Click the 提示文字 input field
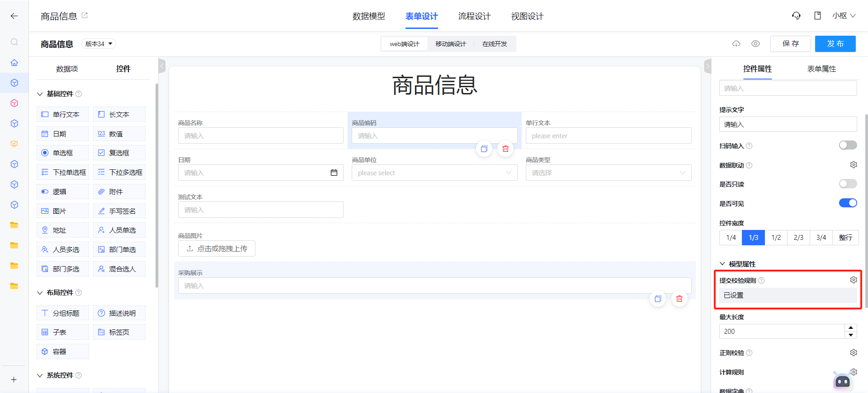The image size is (868, 393). [x=788, y=124]
